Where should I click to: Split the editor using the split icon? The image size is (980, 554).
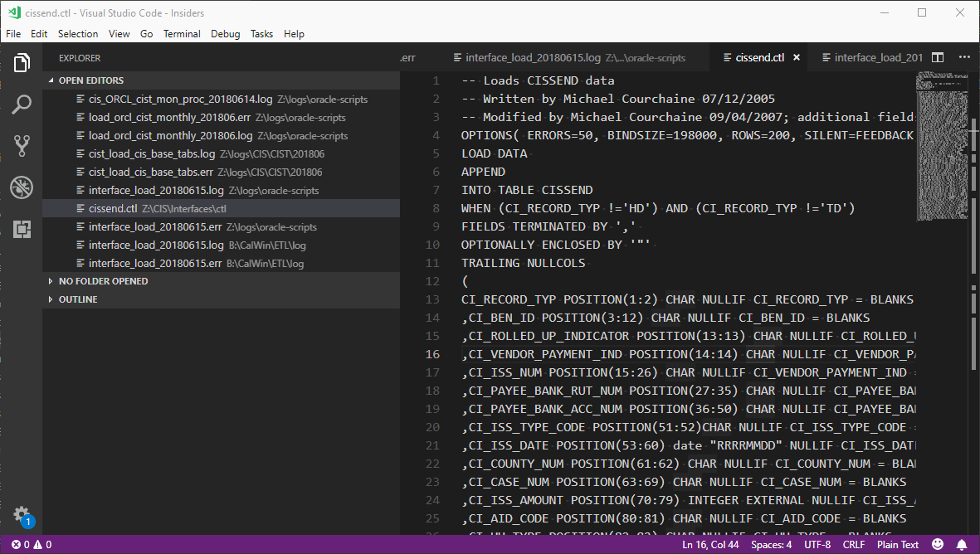(x=938, y=57)
